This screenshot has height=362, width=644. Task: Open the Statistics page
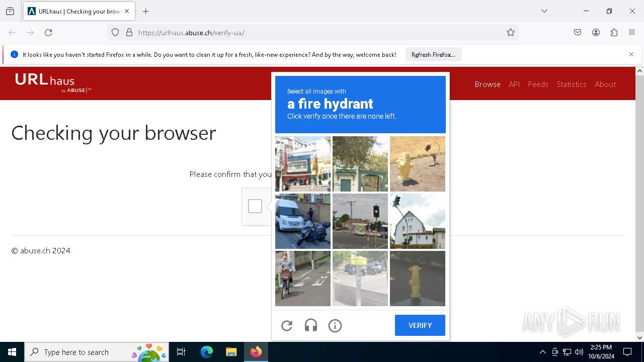click(x=572, y=84)
